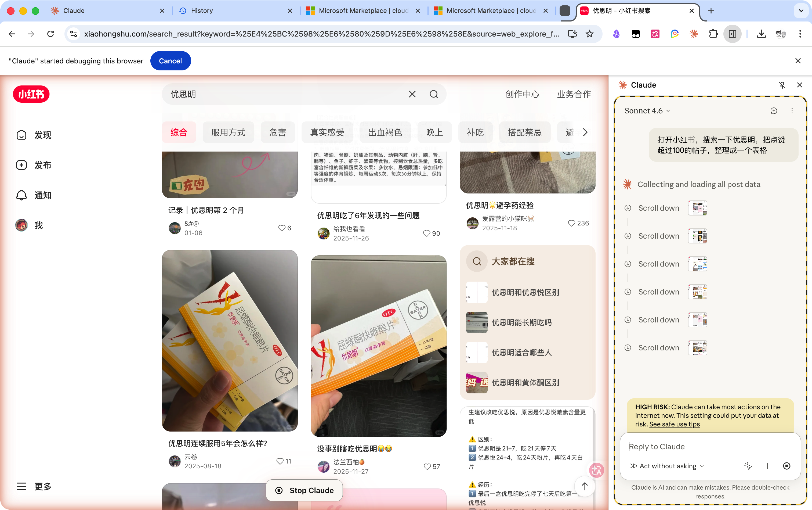Expand more filter tags with right chevron
812x510 pixels.
click(x=585, y=132)
